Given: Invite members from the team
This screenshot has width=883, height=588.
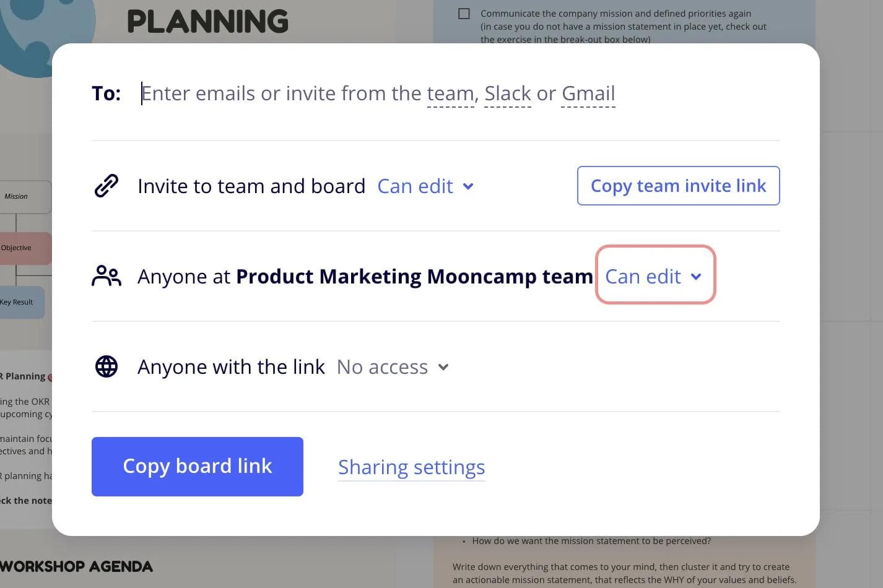Looking at the screenshot, I should tap(450, 93).
